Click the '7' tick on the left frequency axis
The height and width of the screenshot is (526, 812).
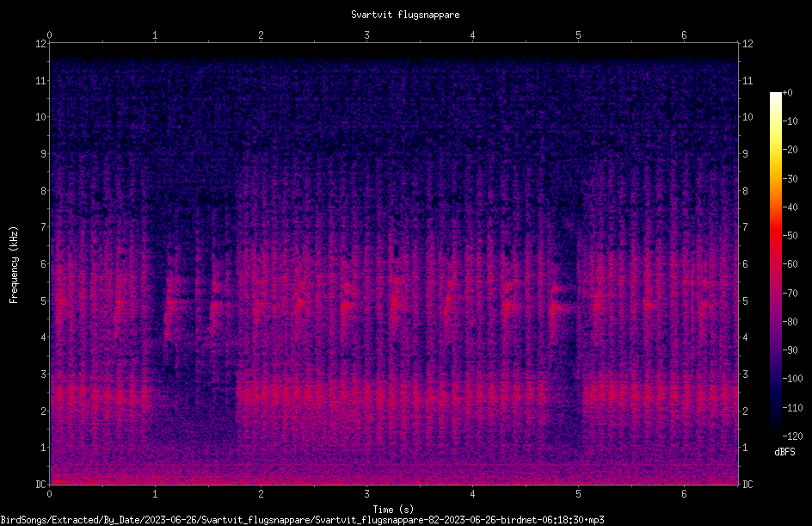tap(44, 227)
